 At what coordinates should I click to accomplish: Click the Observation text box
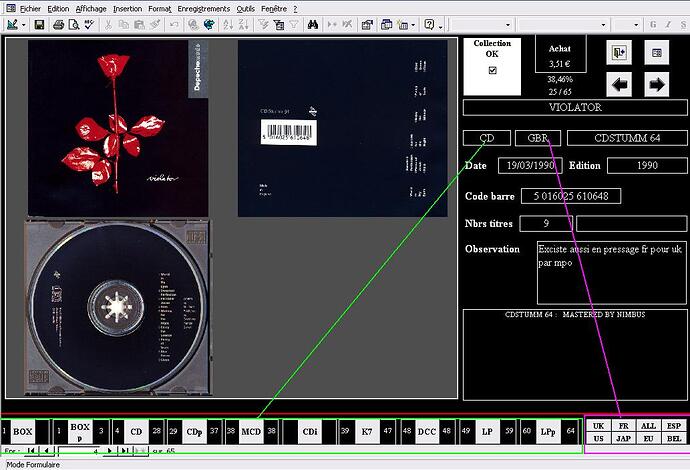click(611, 272)
